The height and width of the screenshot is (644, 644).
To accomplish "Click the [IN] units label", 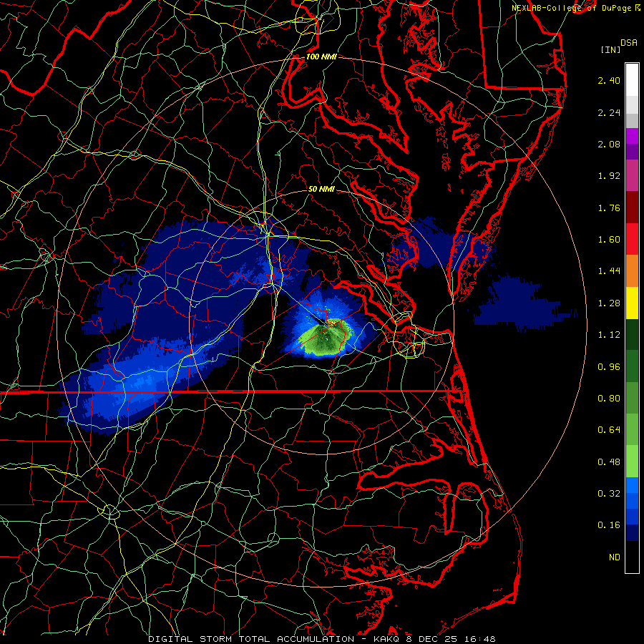I will click(610, 49).
